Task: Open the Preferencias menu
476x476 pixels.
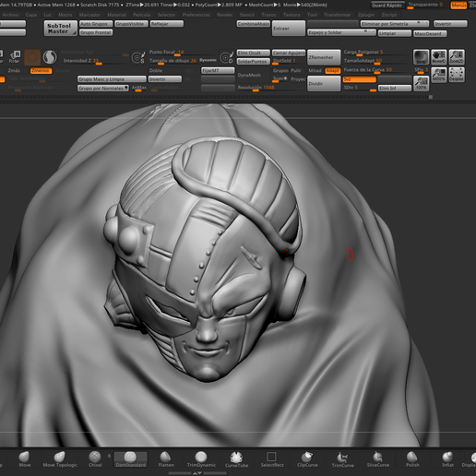Action: point(196,15)
